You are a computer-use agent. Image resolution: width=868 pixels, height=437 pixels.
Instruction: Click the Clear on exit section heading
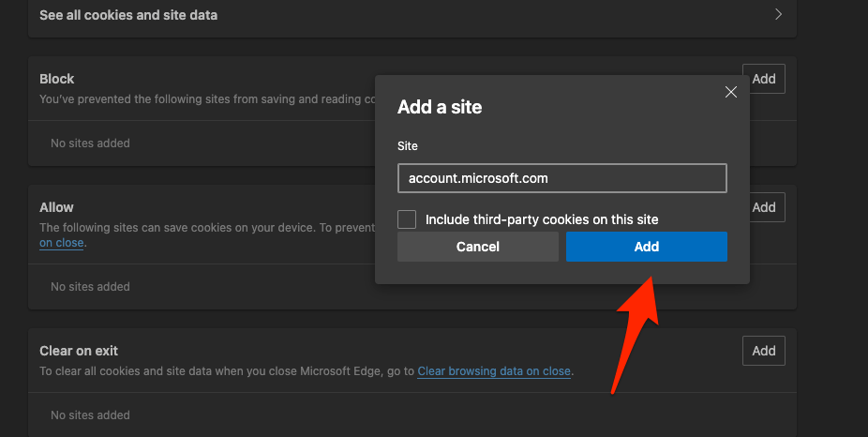[79, 351]
